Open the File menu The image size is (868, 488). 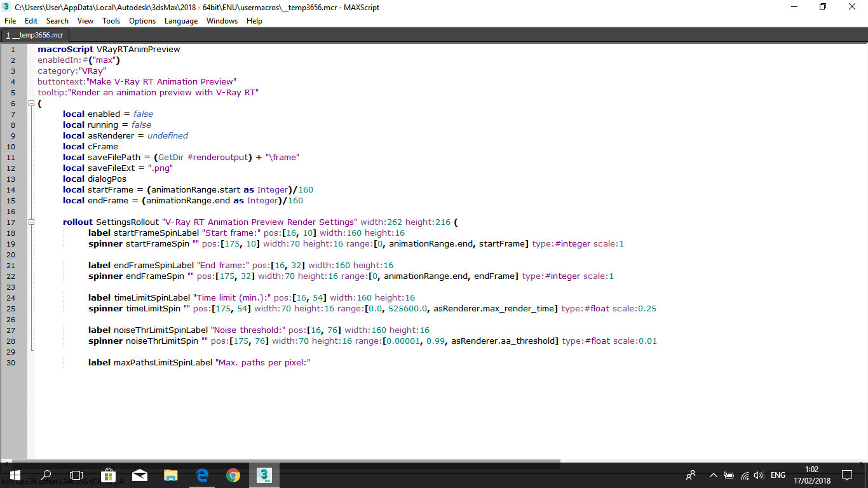coord(10,21)
